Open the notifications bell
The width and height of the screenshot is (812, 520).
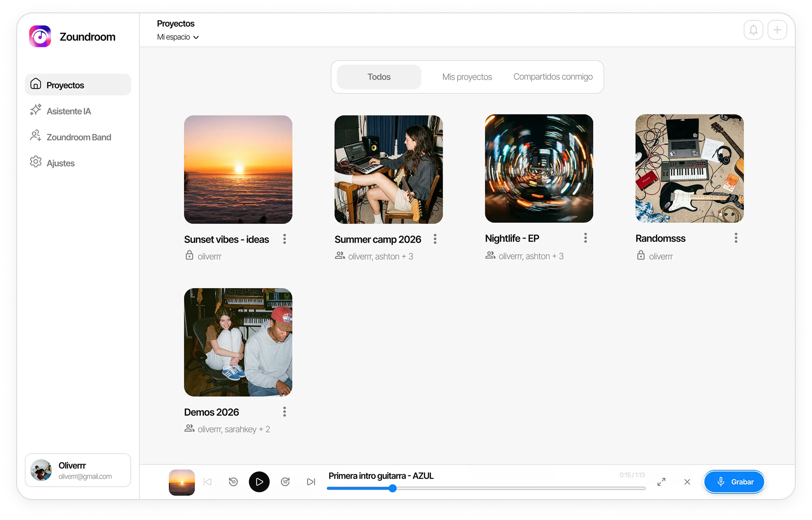point(753,30)
